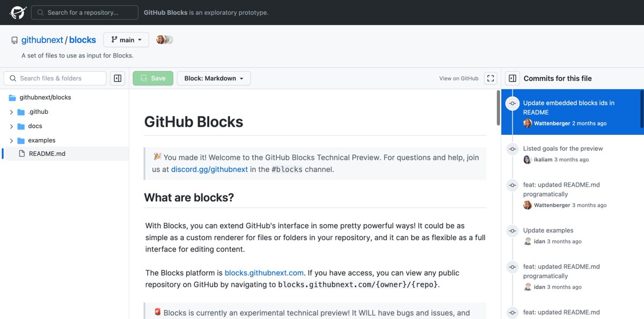The height and width of the screenshot is (319, 644).
Task: Click the GitHub Next logo icon
Action: (x=18, y=12)
